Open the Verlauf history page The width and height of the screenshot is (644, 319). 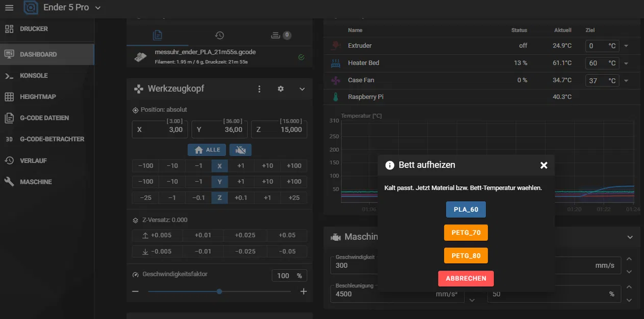pos(47,161)
